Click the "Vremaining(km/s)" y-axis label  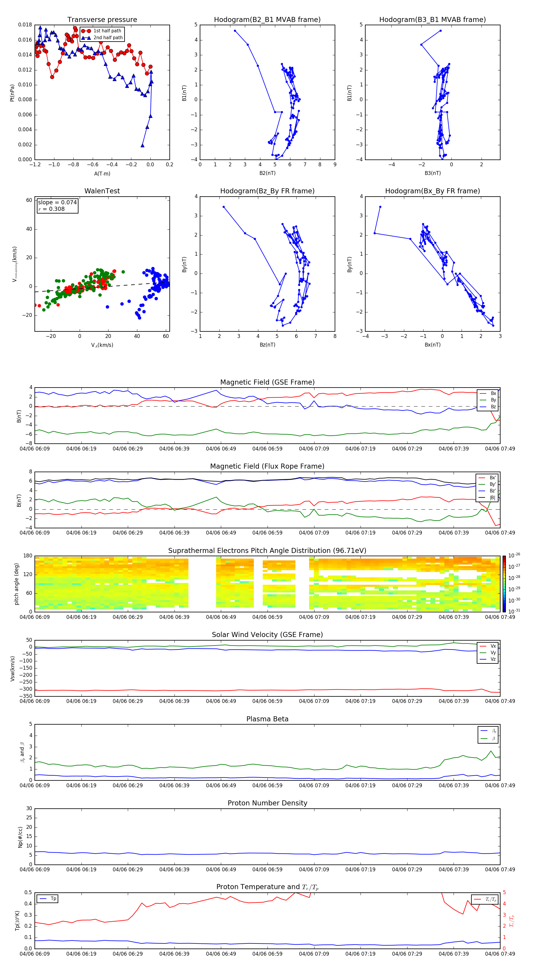(x=15, y=264)
